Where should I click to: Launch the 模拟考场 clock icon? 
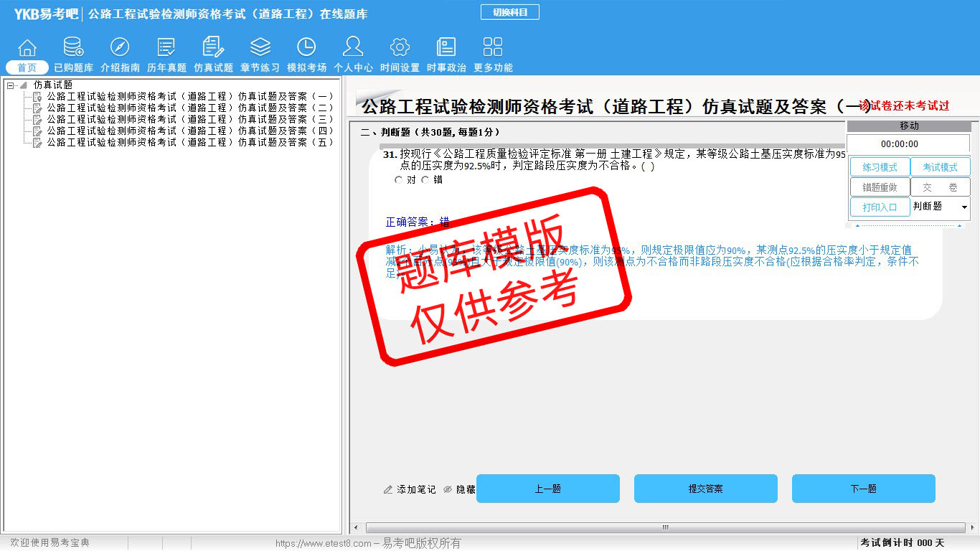pyautogui.click(x=306, y=48)
